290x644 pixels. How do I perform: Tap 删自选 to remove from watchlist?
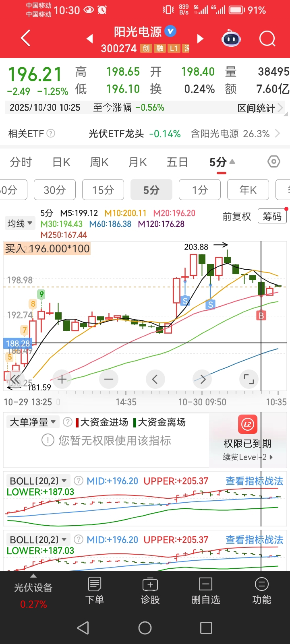click(206, 590)
